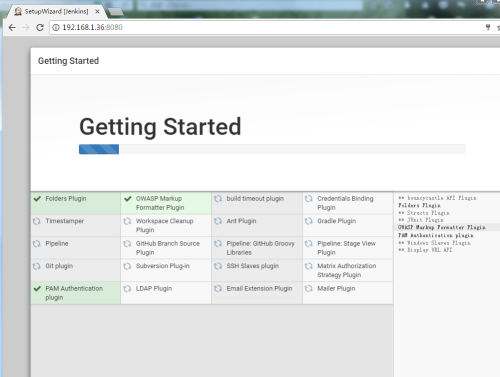This screenshot has height=377, width=500.
Task: Click the PAM Authentication plugin log line
Action: tap(436, 235)
